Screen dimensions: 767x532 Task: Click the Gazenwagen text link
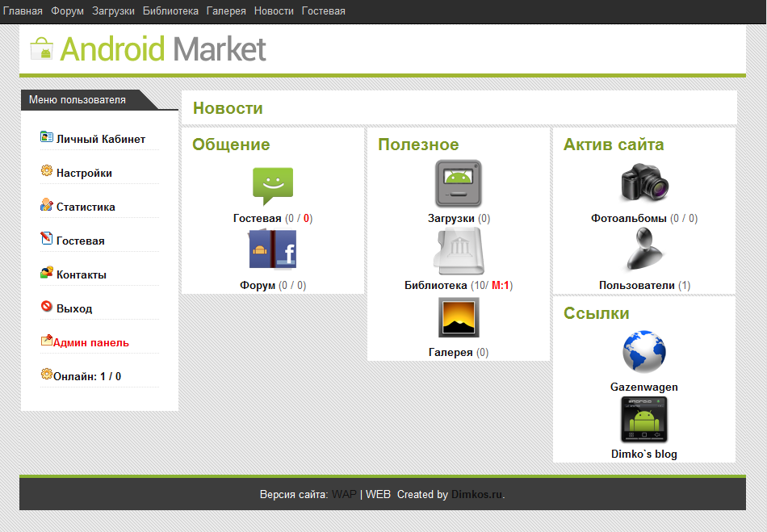[644, 387]
